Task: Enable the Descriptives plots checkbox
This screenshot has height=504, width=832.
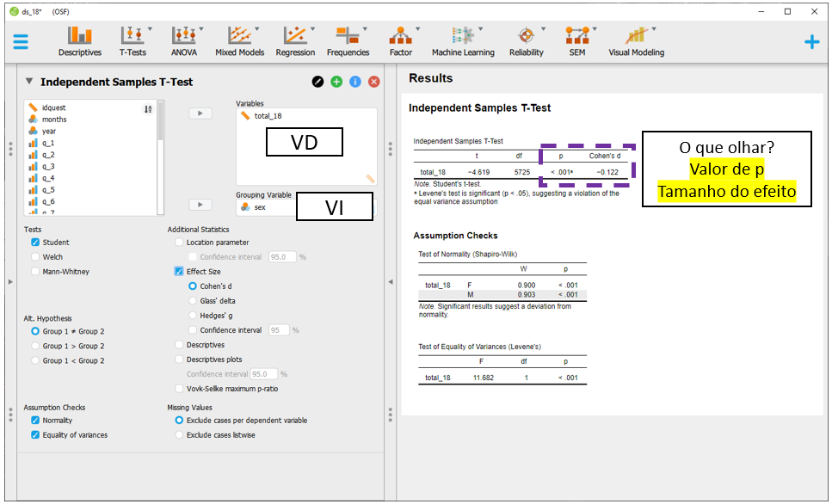Action: pos(179,360)
